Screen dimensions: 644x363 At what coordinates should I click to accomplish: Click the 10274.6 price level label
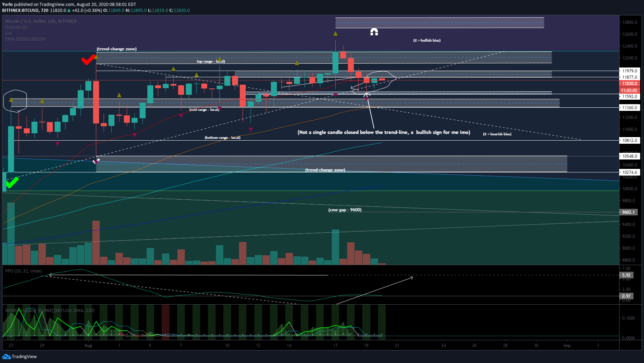630,172
